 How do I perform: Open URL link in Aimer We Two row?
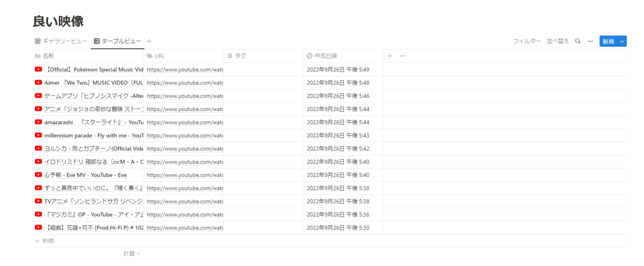click(184, 83)
